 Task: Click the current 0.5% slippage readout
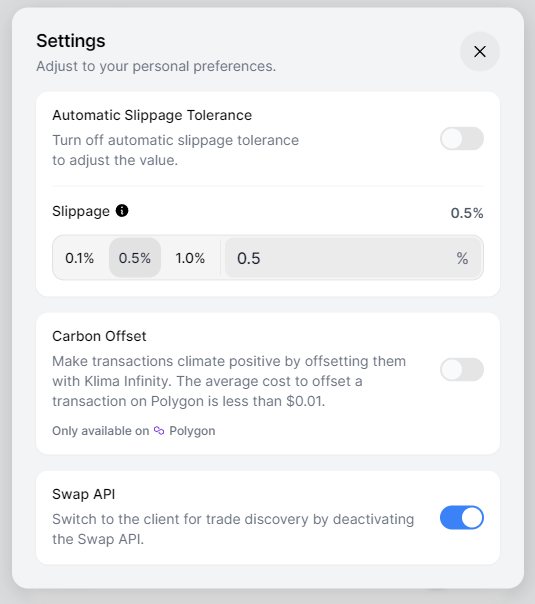coord(467,213)
